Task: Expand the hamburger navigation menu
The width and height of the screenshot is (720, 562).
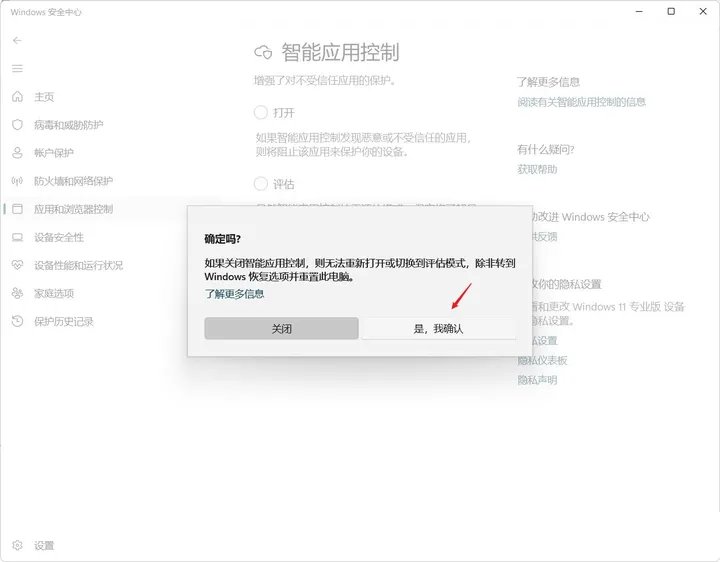Action: [x=17, y=68]
